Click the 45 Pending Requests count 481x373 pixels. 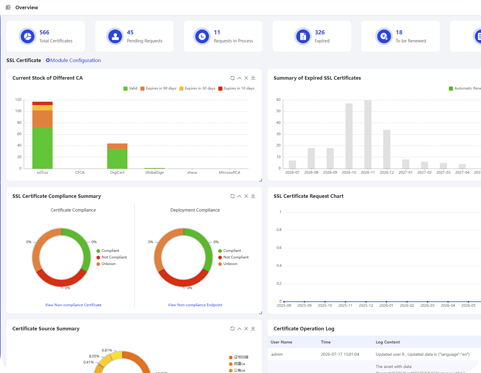click(x=130, y=32)
